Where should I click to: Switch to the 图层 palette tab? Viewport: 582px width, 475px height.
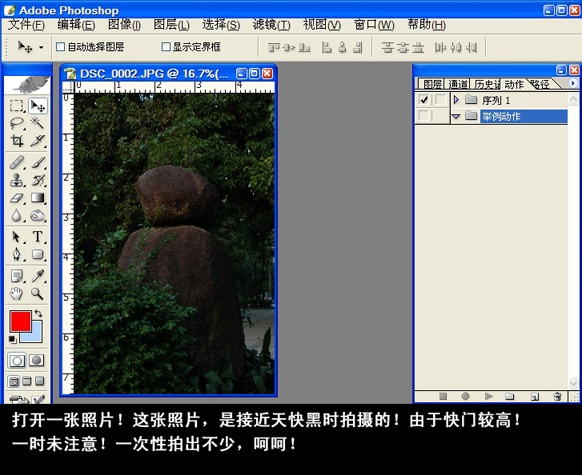(432, 84)
